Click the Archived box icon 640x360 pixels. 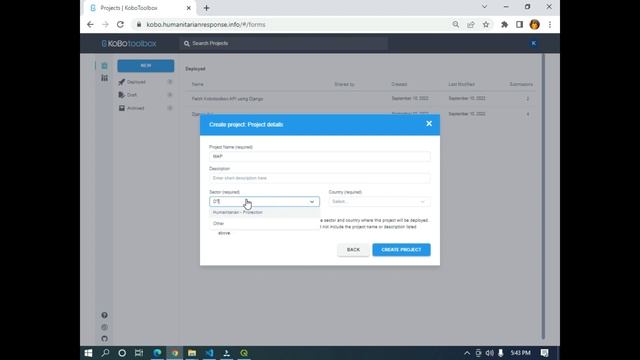click(x=122, y=108)
